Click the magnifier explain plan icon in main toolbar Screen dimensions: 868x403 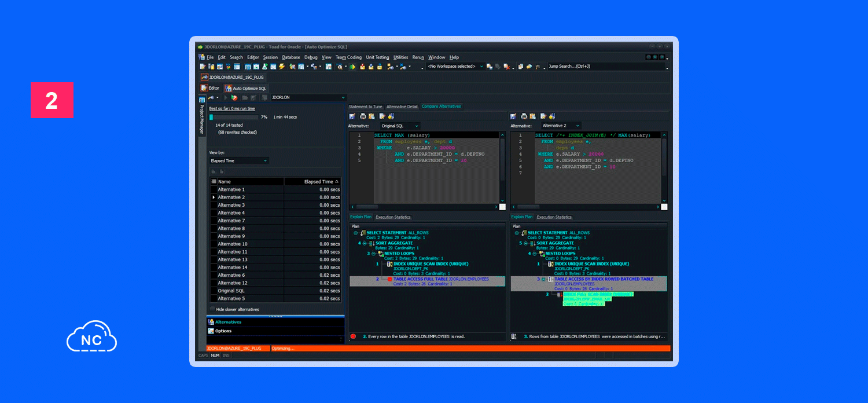[340, 67]
